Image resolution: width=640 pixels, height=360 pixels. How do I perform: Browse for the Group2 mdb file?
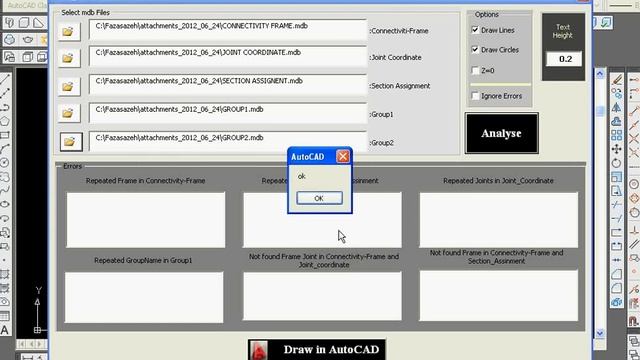coord(71,142)
